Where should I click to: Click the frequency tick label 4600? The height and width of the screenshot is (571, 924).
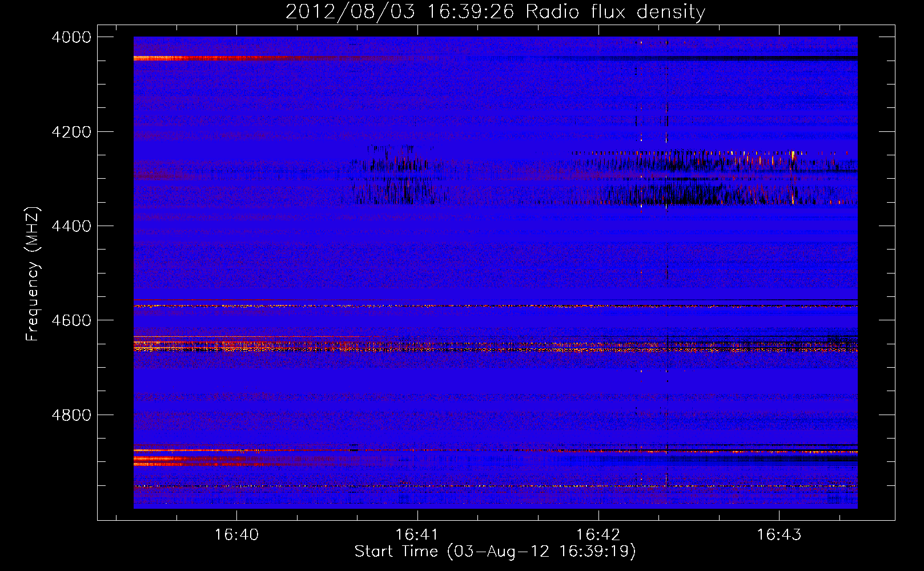71,320
